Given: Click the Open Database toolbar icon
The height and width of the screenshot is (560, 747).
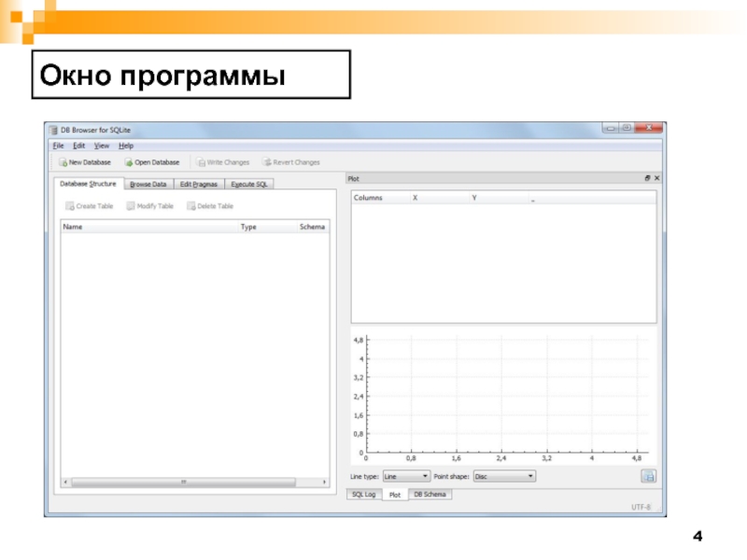Looking at the screenshot, I should pyautogui.click(x=129, y=162).
